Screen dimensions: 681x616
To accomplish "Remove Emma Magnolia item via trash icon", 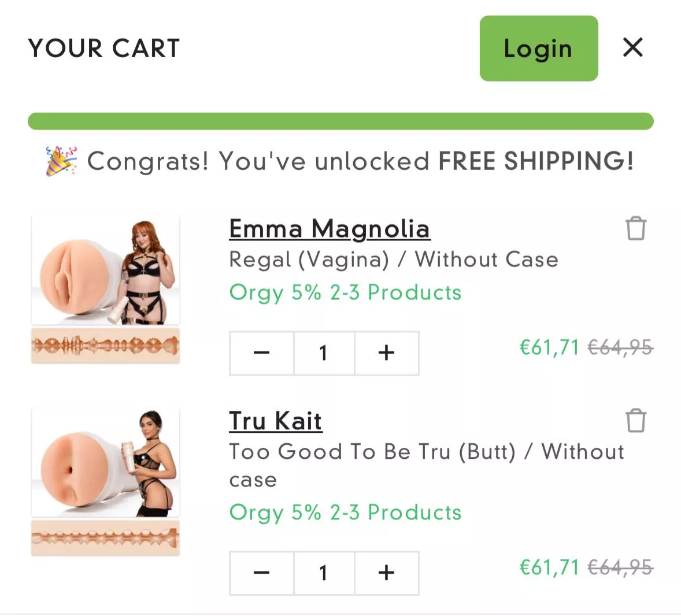I will tap(635, 228).
